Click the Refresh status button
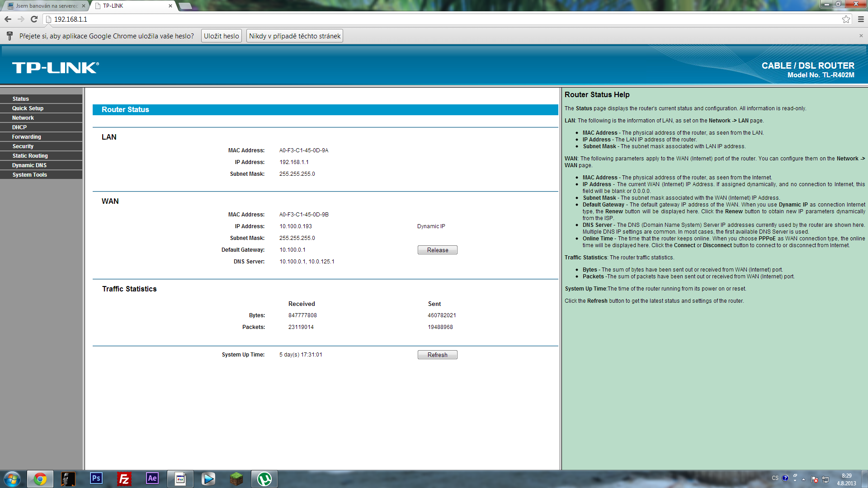The image size is (868, 488). coord(437,355)
